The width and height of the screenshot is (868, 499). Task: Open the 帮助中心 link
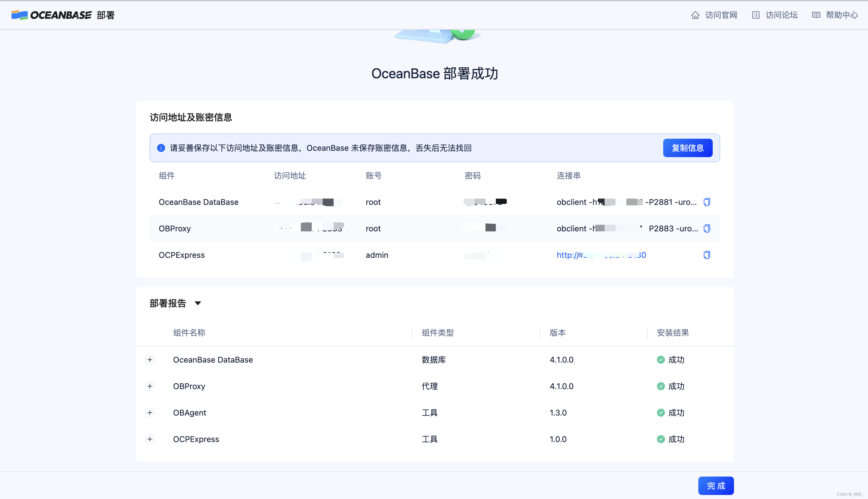tap(842, 15)
